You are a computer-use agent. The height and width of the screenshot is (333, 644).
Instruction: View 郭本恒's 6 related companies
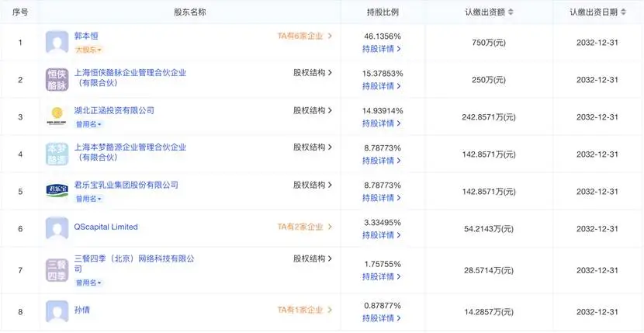pos(304,36)
